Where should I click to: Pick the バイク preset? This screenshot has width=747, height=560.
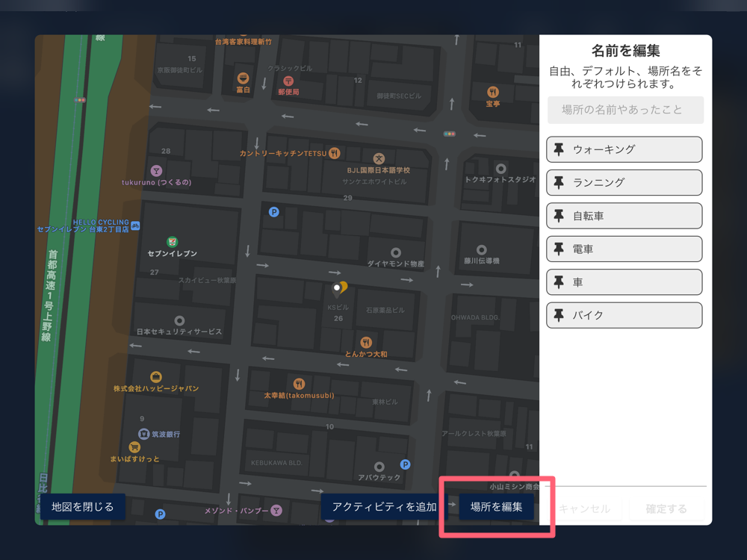(x=624, y=315)
